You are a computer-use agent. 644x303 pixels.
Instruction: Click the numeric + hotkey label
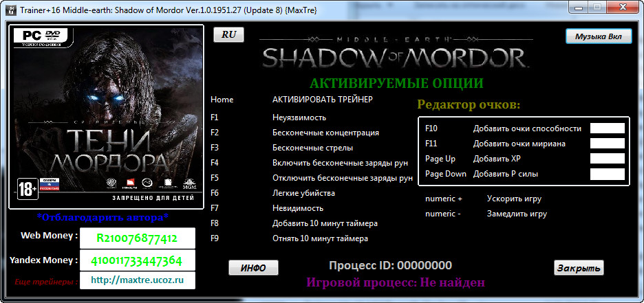(444, 199)
